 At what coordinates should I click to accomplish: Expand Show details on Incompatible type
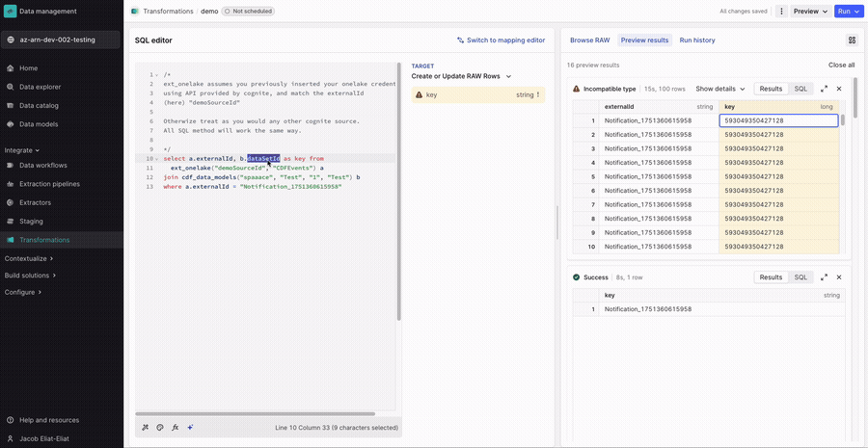click(720, 89)
